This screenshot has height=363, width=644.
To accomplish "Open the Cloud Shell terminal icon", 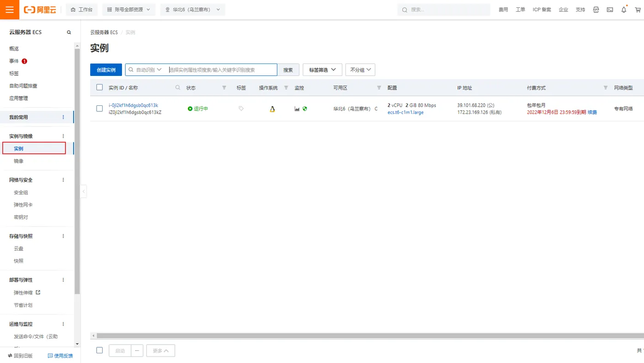I will click(x=610, y=10).
